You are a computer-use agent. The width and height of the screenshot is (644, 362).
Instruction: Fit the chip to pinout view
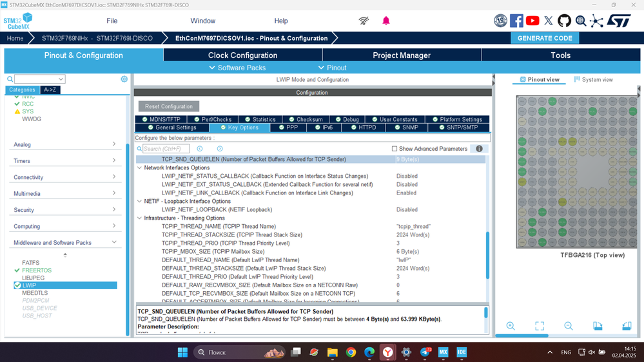coord(540,326)
